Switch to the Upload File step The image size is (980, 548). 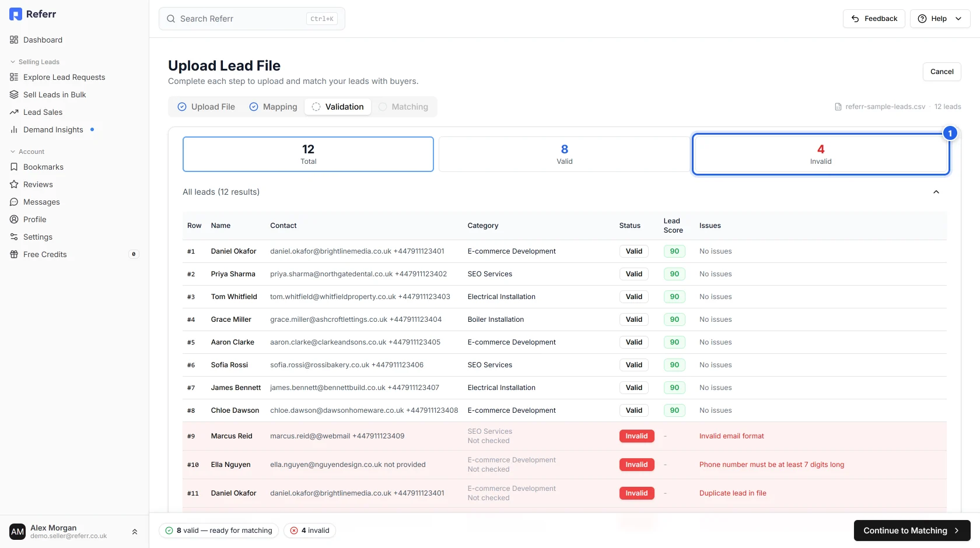click(x=206, y=107)
